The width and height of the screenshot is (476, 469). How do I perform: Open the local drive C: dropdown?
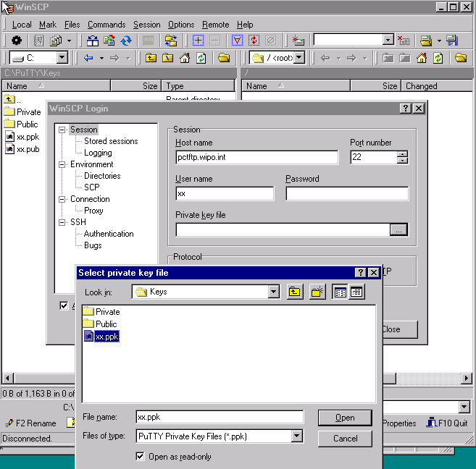(x=62, y=58)
